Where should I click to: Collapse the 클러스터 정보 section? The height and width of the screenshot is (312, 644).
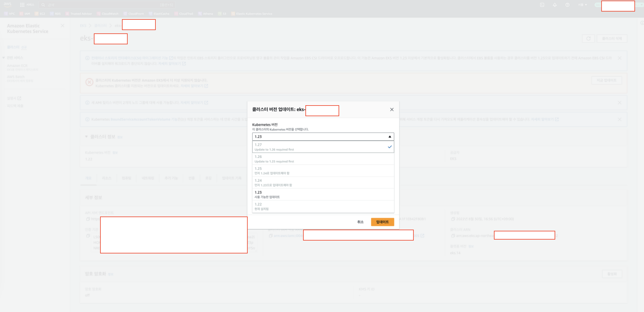(86, 137)
